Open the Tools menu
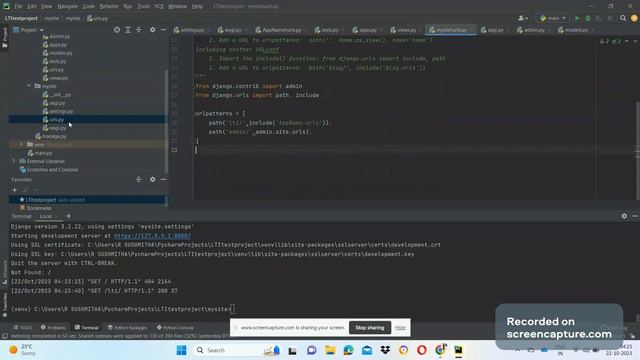The width and height of the screenshot is (640, 360). (143, 7)
